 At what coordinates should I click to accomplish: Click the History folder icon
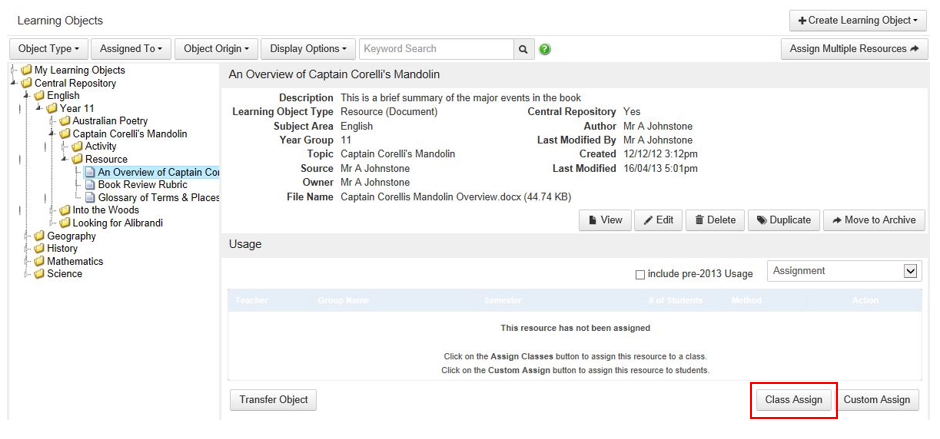[x=40, y=249]
